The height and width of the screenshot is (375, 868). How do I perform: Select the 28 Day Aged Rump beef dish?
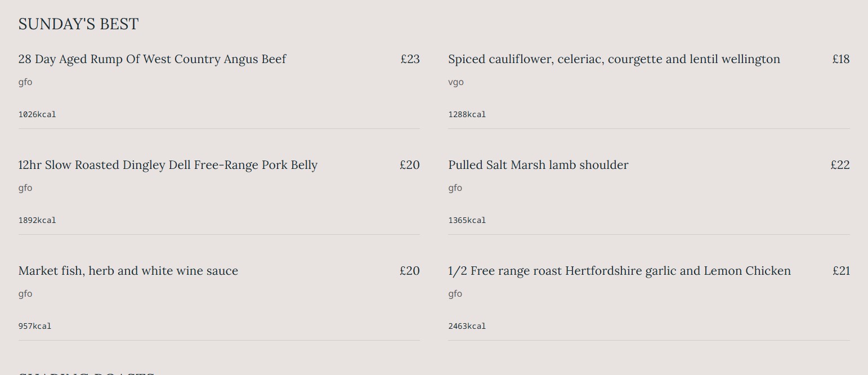point(152,59)
